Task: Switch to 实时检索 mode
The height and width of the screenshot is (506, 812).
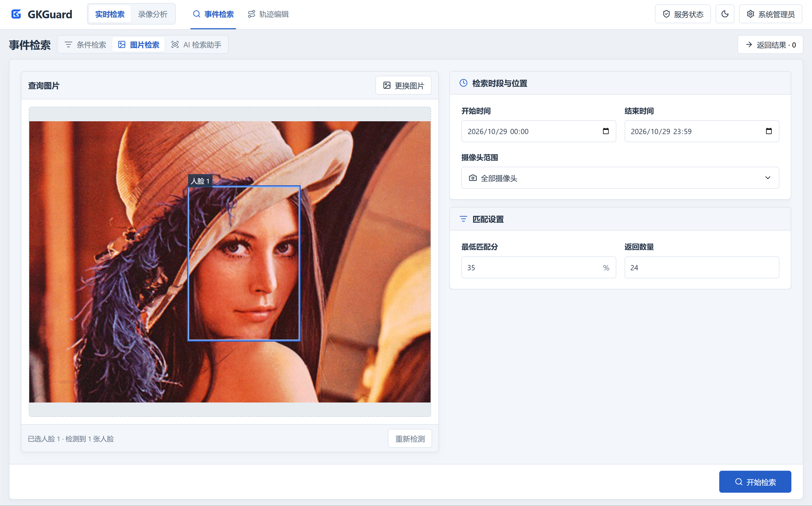Action: [x=110, y=14]
